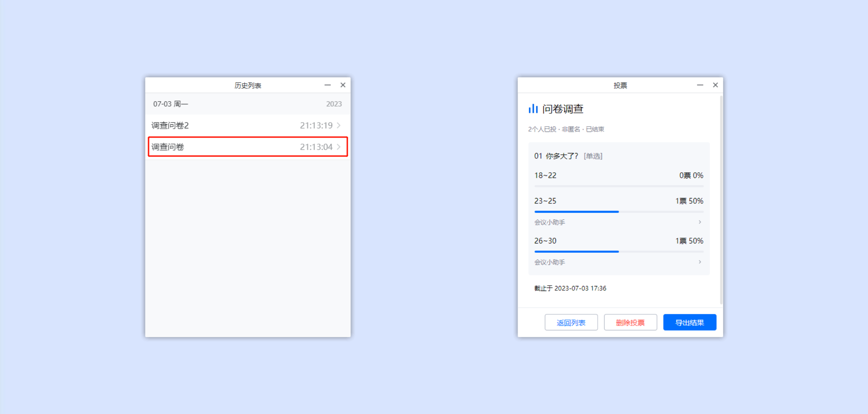This screenshot has height=414, width=868.
Task: Click 返回列表 button
Action: (571, 322)
